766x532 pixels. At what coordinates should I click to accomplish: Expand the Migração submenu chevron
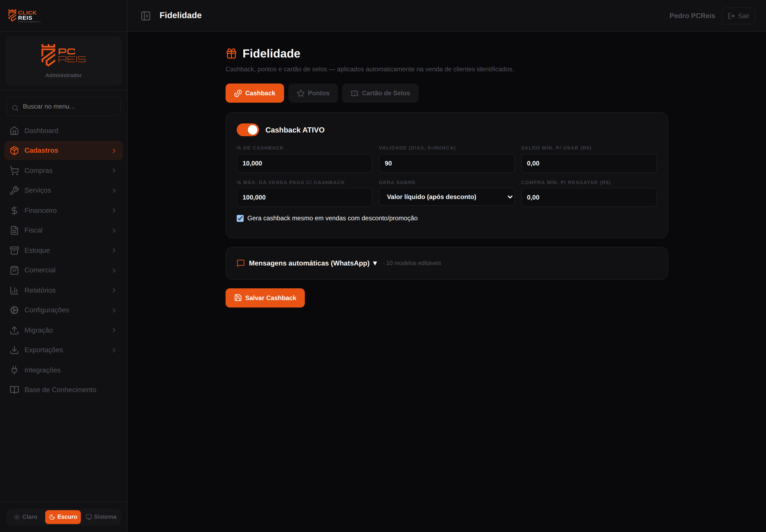[114, 330]
